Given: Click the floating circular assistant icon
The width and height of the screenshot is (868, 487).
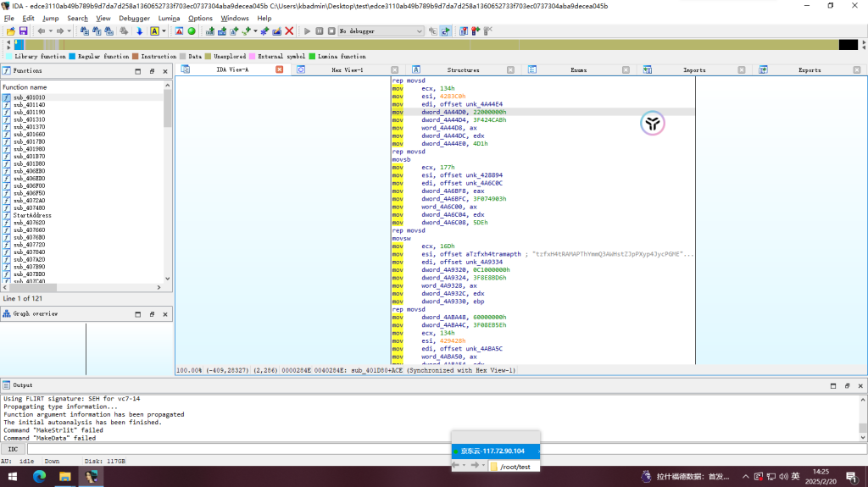Looking at the screenshot, I should click(x=652, y=123).
